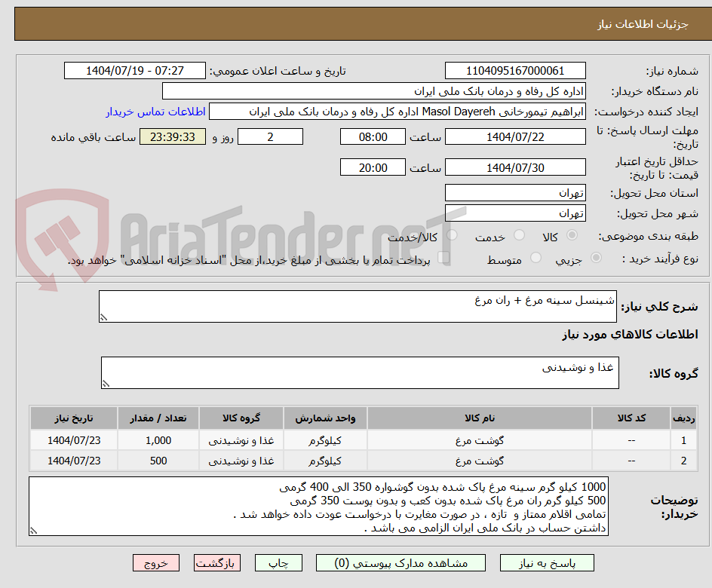This screenshot has height=588, width=712.
Task: Click the resize arrow in گروه کالا box
Action: [x=106, y=382]
